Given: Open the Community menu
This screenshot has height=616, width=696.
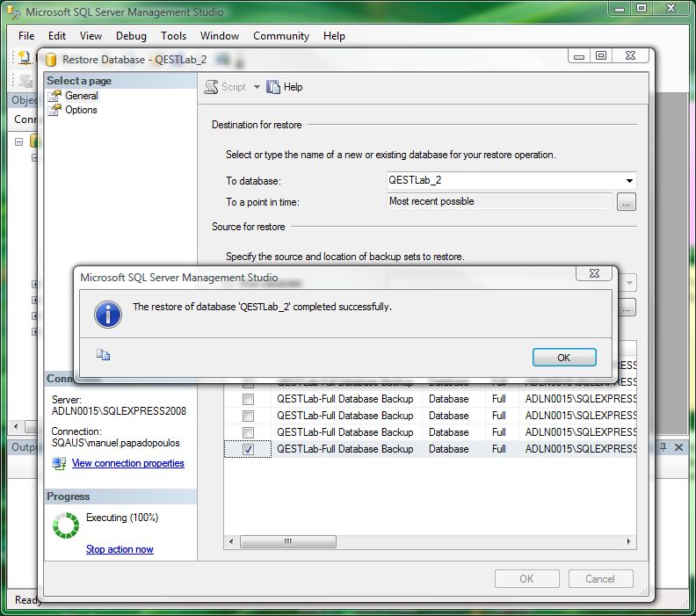Looking at the screenshot, I should point(281,36).
